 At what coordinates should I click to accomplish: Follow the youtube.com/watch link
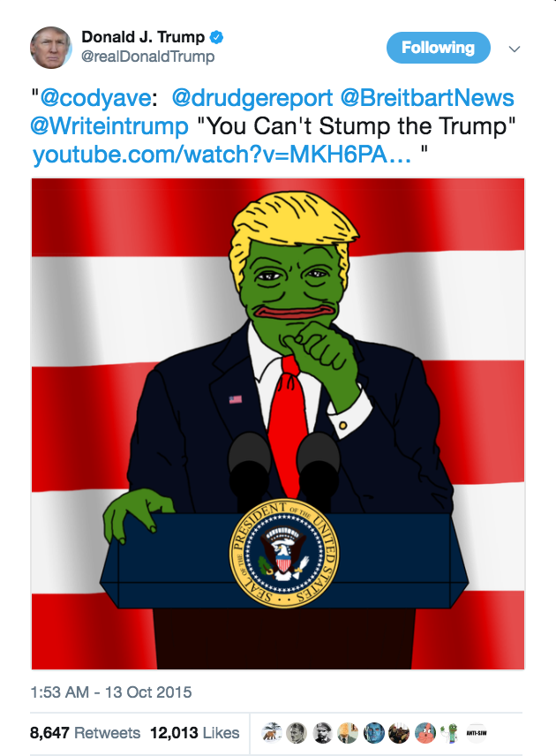click(222, 155)
